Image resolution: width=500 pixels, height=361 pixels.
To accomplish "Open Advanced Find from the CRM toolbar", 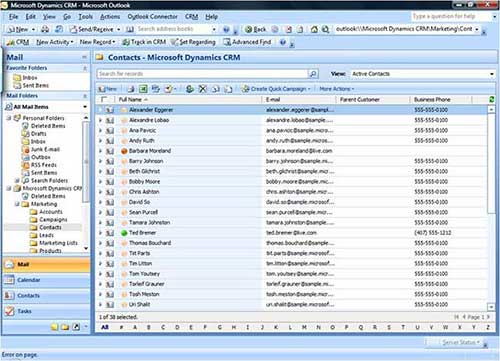I will (x=247, y=42).
